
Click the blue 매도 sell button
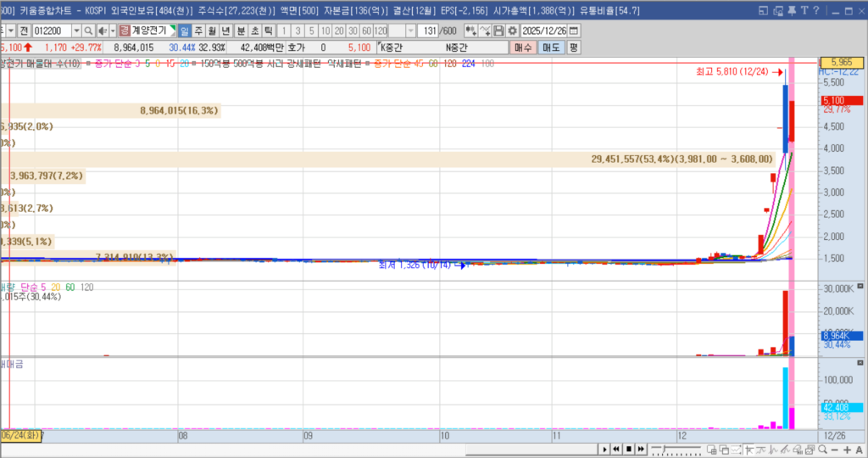[551, 47]
